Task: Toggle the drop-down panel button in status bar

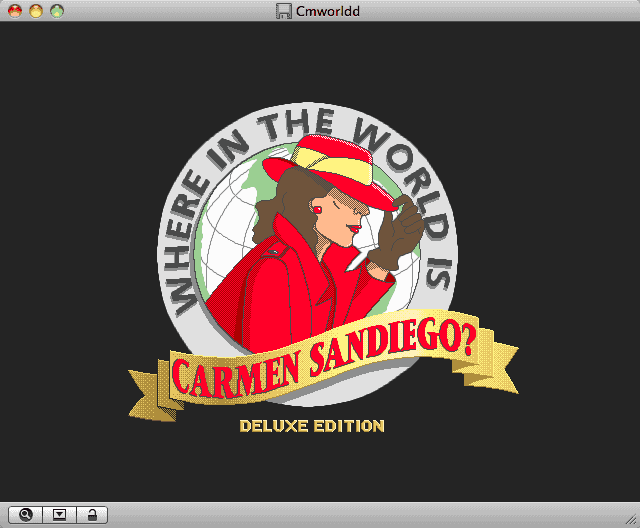Action: pyautogui.click(x=60, y=515)
